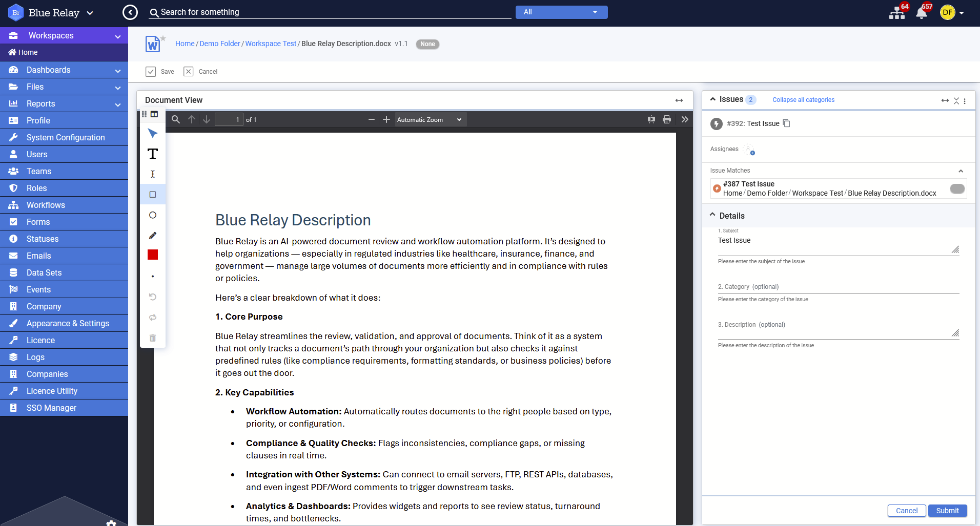The width and height of the screenshot is (980, 526).
Task: Print the document from viewer toolbar
Action: [x=667, y=119]
